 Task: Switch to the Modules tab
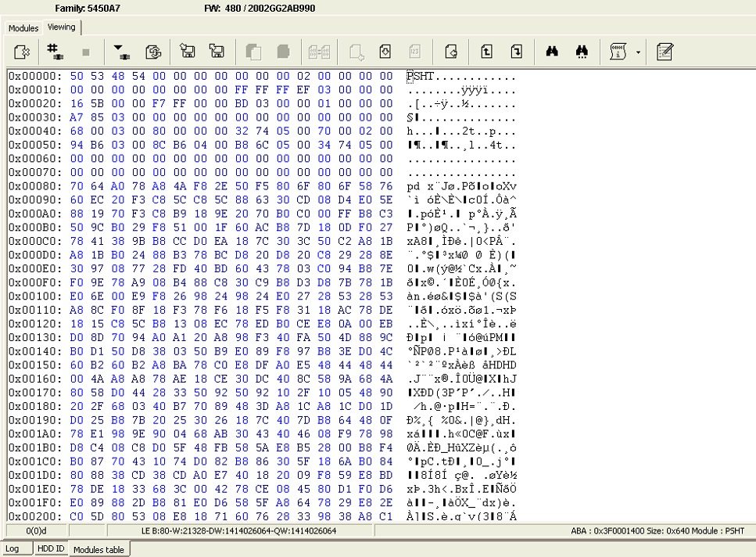pyautogui.click(x=23, y=28)
